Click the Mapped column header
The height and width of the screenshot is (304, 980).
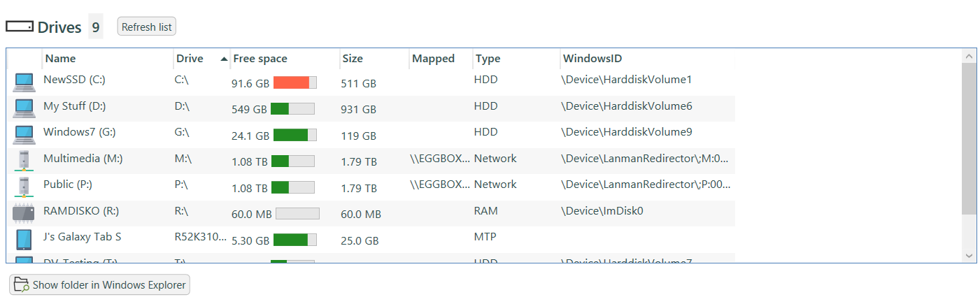coord(433,59)
